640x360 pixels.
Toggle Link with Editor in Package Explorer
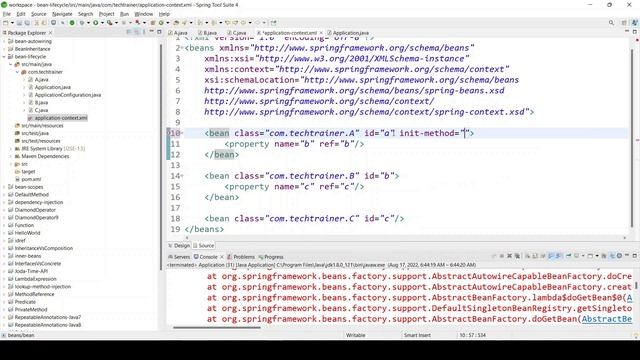click(x=136, y=32)
